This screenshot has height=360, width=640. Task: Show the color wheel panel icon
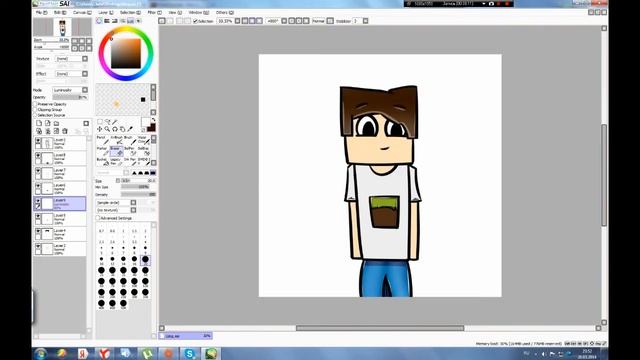coord(99,20)
